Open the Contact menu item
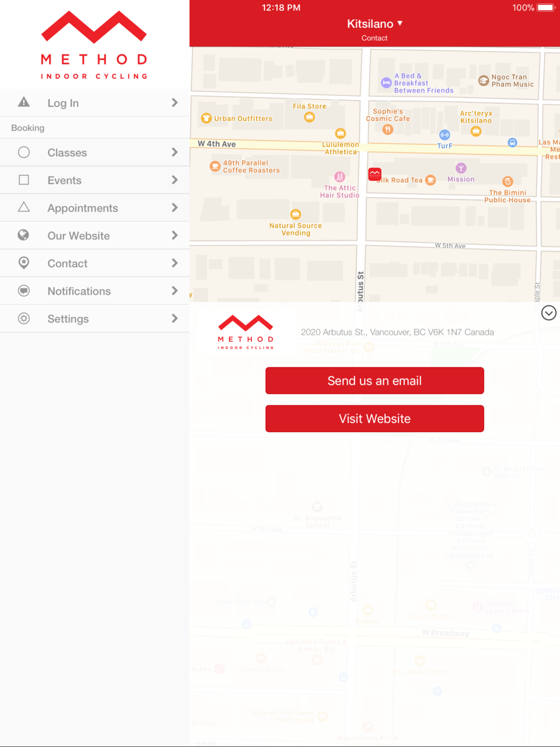 [95, 263]
